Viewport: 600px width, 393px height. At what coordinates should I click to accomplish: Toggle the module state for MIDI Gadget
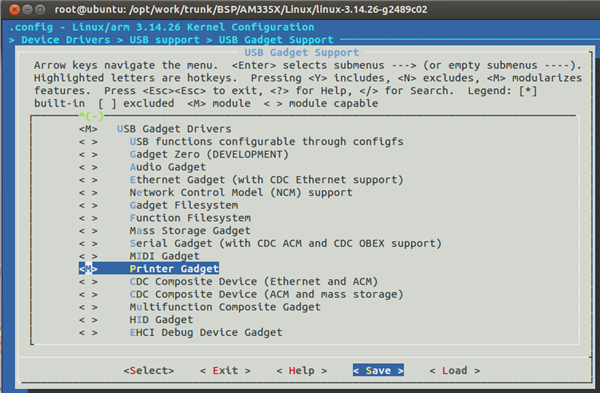88,256
